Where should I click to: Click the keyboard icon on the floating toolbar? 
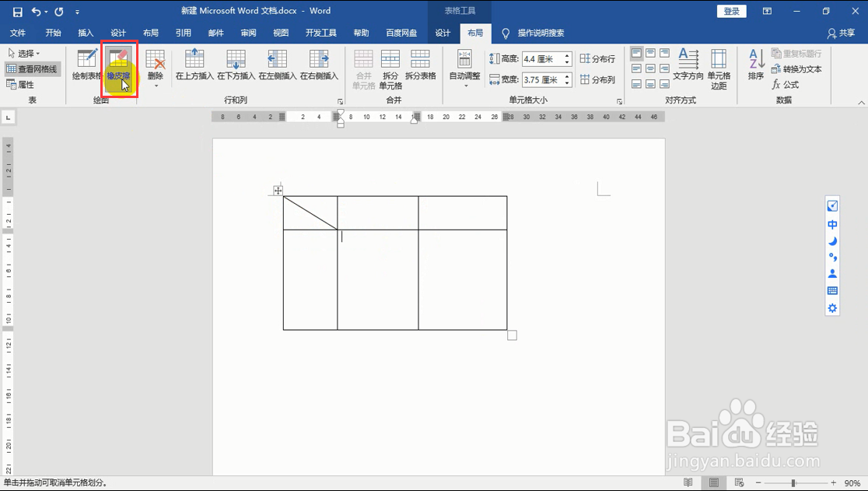832,290
